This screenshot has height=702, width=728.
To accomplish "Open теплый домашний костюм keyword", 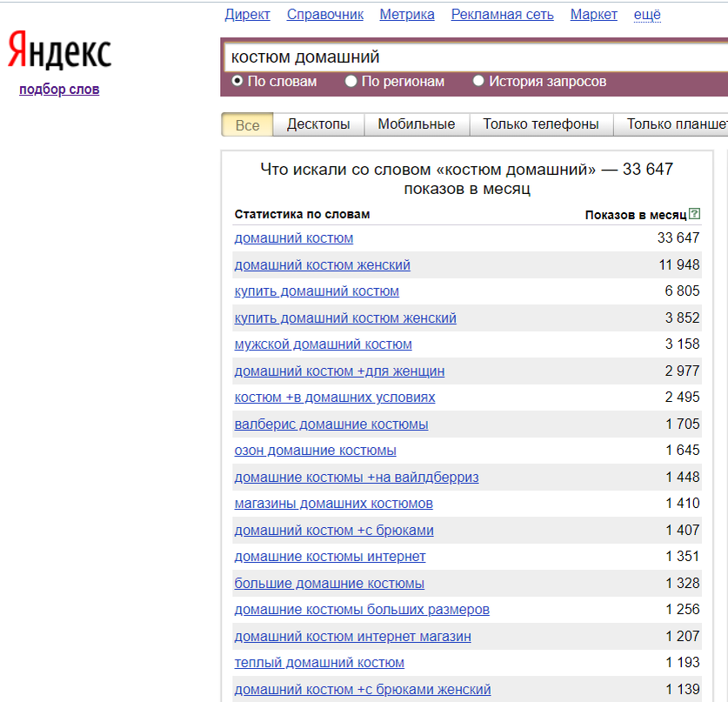I will pyautogui.click(x=319, y=663).
